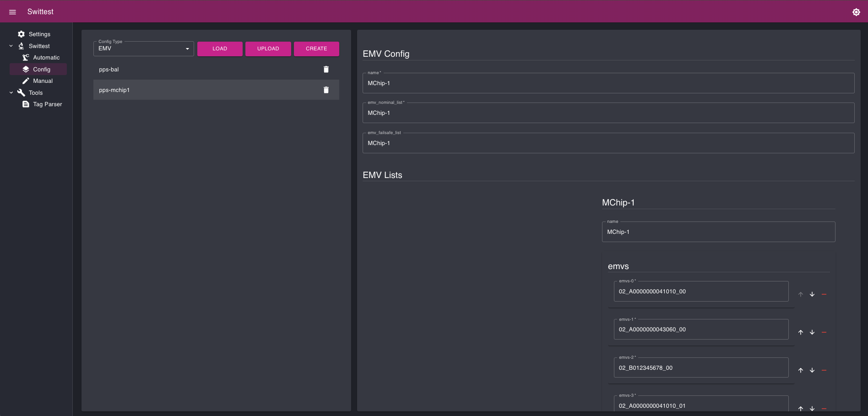Viewport: 868px width, 416px height.
Task: Edit the emvs-1 field 02_A0000000043060_00
Action: coord(701,330)
